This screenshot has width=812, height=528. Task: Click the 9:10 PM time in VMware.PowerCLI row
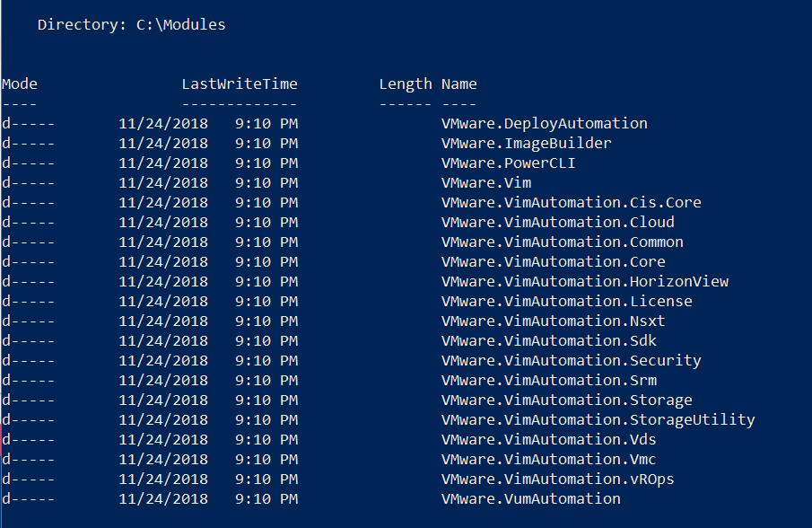[x=266, y=163]
